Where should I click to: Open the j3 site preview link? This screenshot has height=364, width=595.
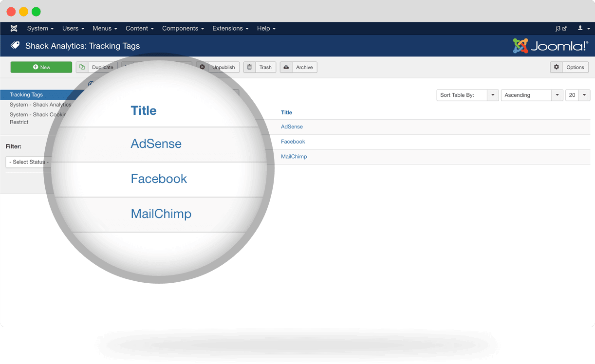click(x=561, y=28)
